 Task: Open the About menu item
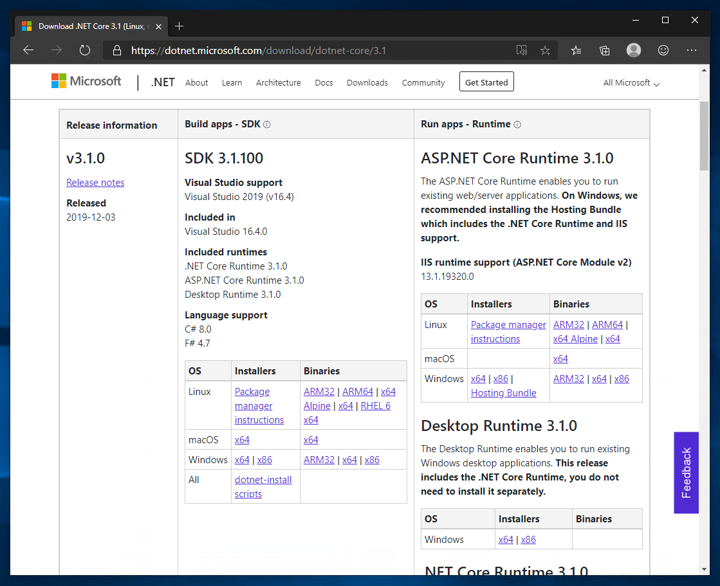click(197, 83)
